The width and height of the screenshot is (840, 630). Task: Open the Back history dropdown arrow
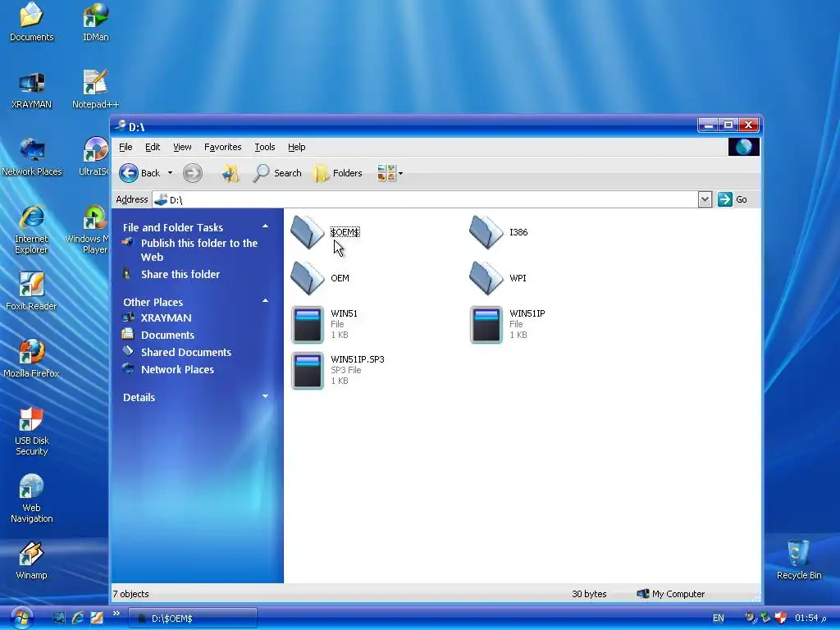coord(170,173)
